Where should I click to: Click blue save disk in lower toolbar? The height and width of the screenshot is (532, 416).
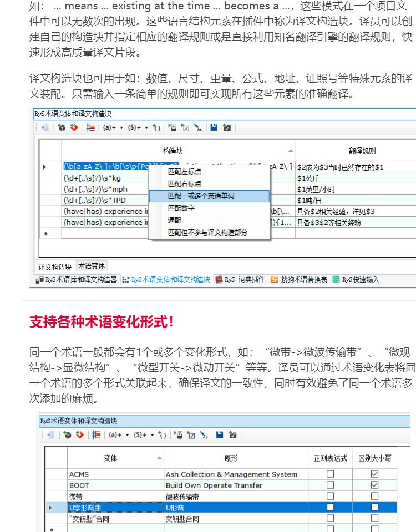click(x=220, y=435)
